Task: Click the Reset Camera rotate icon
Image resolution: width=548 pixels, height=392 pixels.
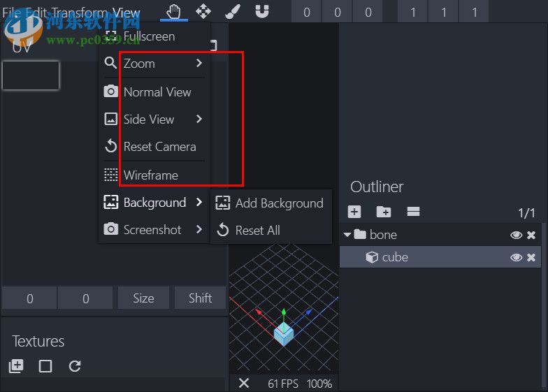Action: click(110, 145)
